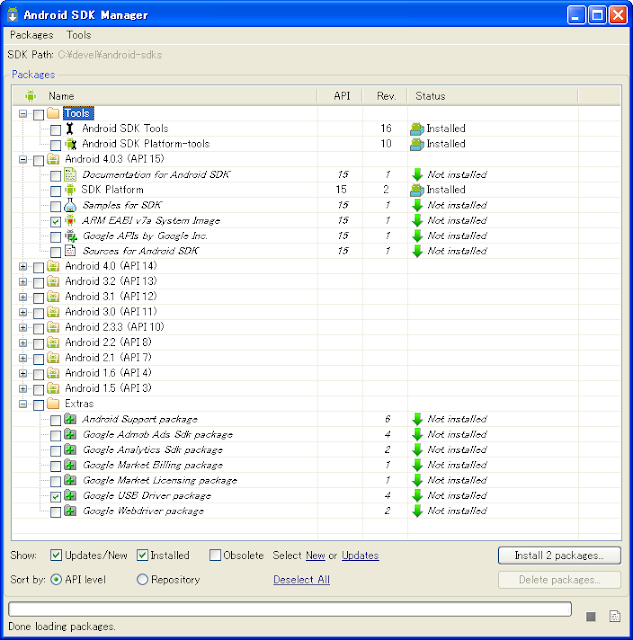Viewport: 633px width, 640px height.
Task: Check the Extras group checkbox
Action: point(38,405)
